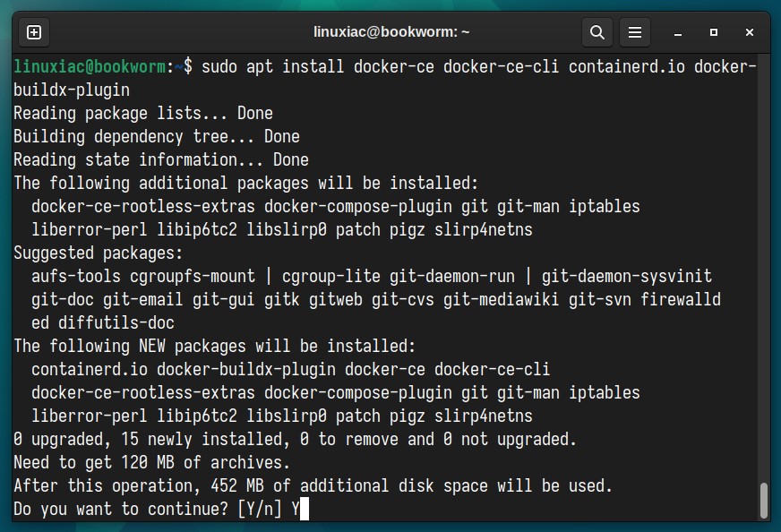
Task: Click 'diffutils-doc' package name
Action: point(116,322)
